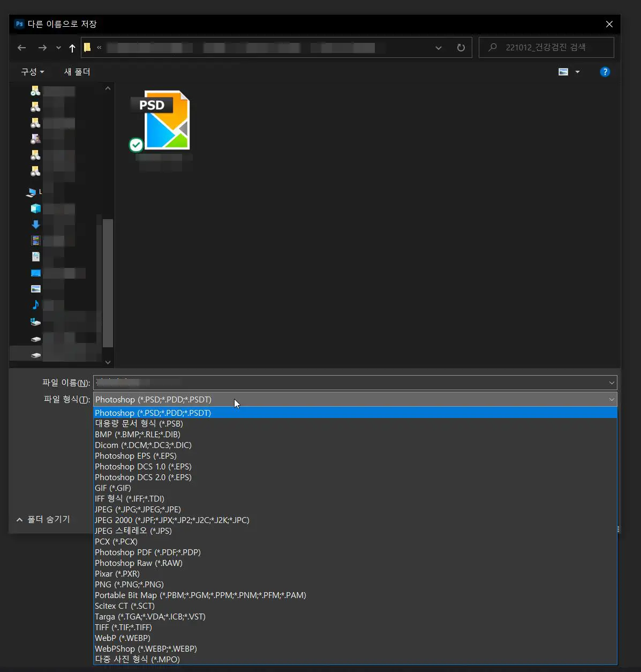Screen dimensions: 641x672
Task: Choose Photoshop (*.PSD;*.PDD;*.PSDT) highlighted list option
Action: 355,413
